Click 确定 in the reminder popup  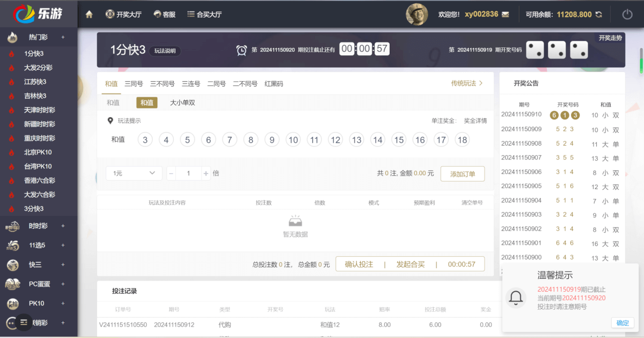click(x=623, y=323)
